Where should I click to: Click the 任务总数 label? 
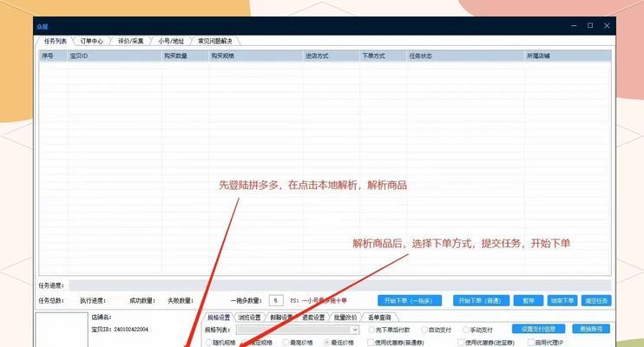point(51,301)
